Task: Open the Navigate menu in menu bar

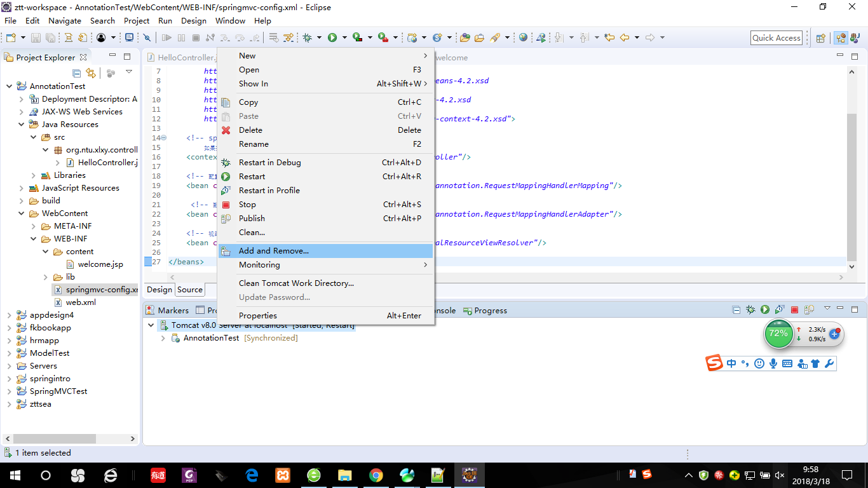Action: (65, 20)
